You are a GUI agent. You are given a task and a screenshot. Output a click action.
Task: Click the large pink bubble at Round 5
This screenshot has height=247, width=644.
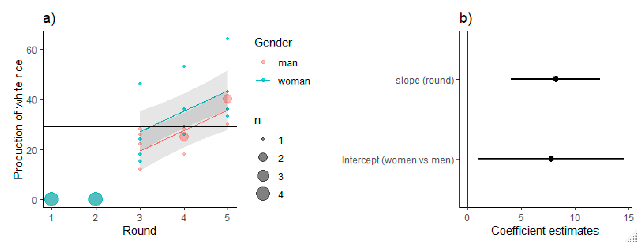point(227,99)
